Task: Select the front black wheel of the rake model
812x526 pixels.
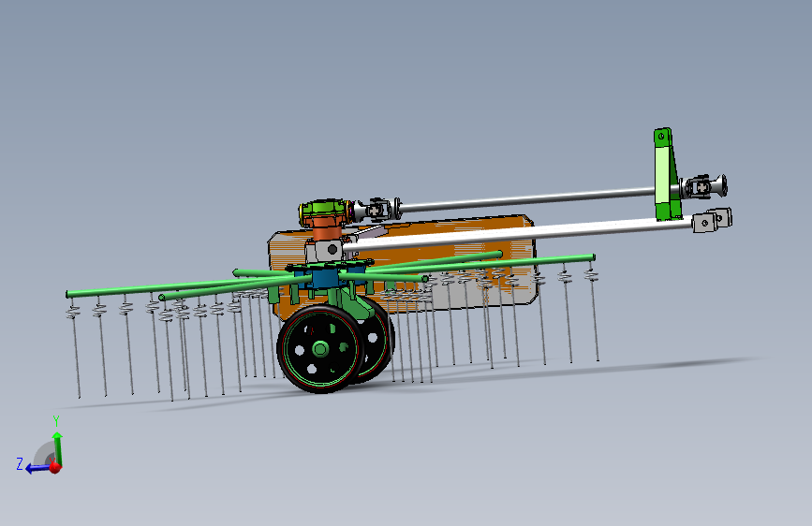Action: click(x=319, y=348)
